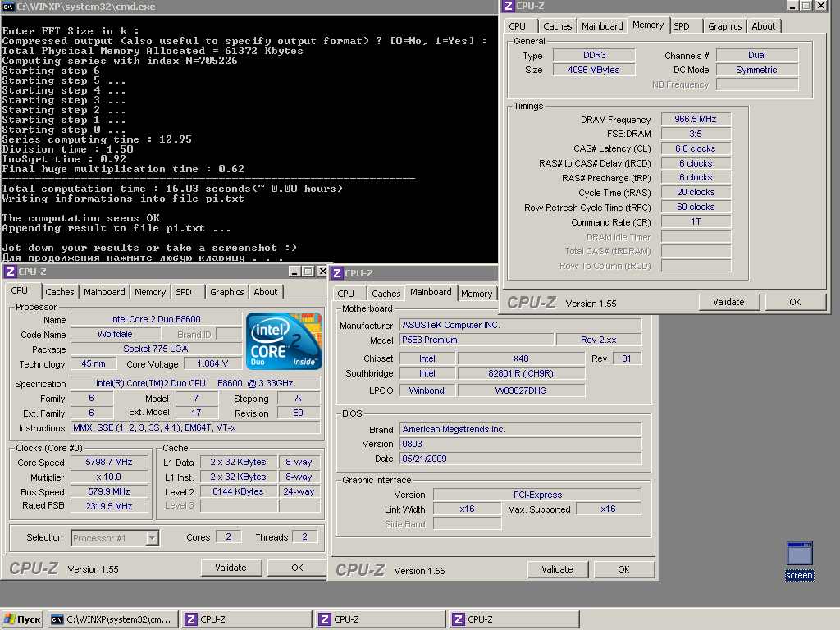Minimize the processor CPU-Z window

click(294, 272)
